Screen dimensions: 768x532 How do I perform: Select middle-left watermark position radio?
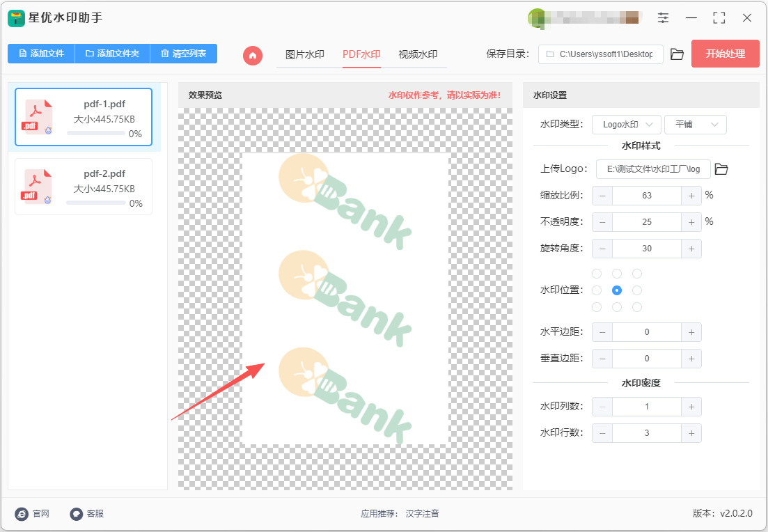point(597,290)
